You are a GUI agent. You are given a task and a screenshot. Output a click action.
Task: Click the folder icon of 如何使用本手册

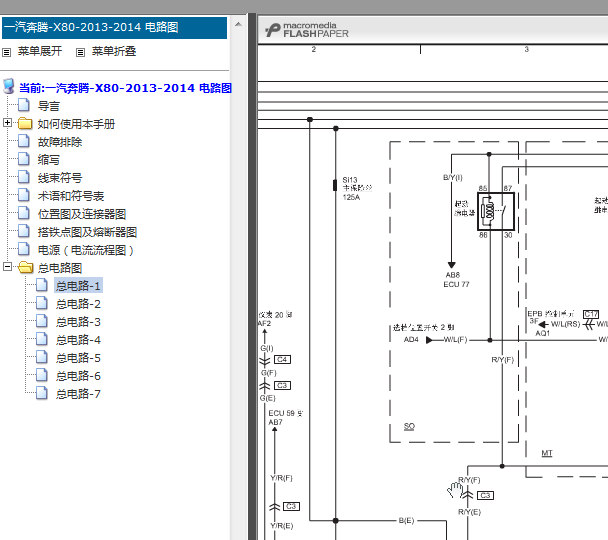click(x=25, y=123)
